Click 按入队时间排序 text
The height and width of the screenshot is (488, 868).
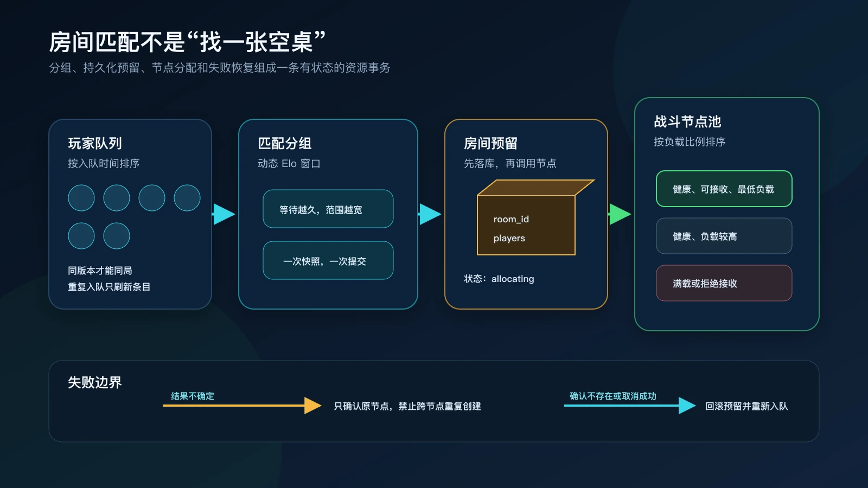click(104, 163)
